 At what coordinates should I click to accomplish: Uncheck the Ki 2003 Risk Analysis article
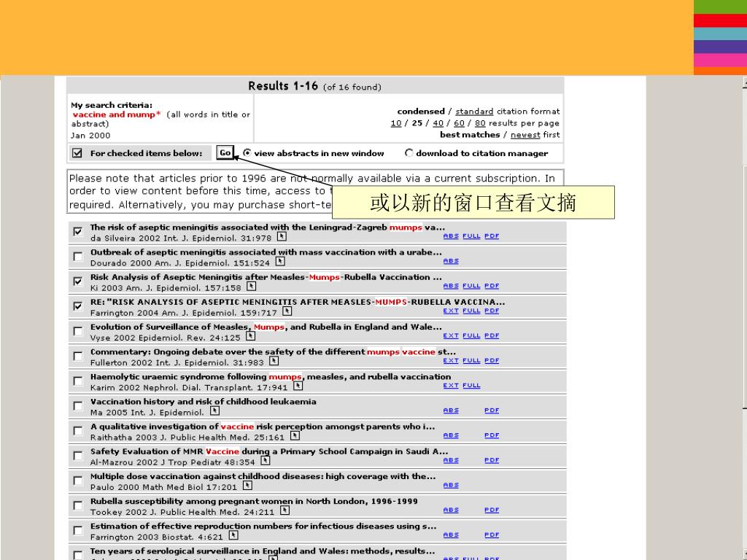(78, 281)
